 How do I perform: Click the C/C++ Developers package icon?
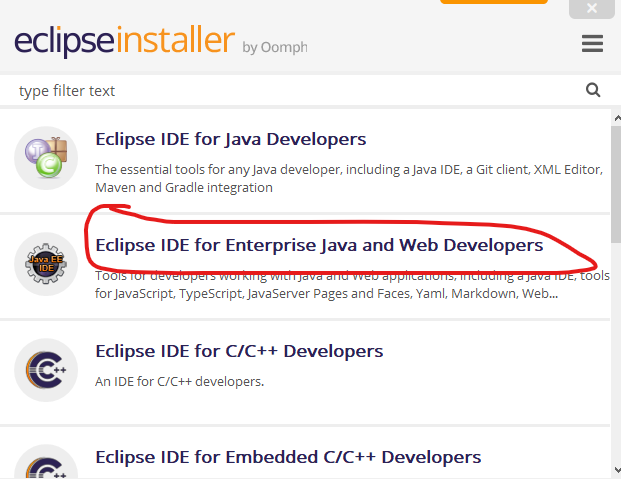[x=46, y=370]
